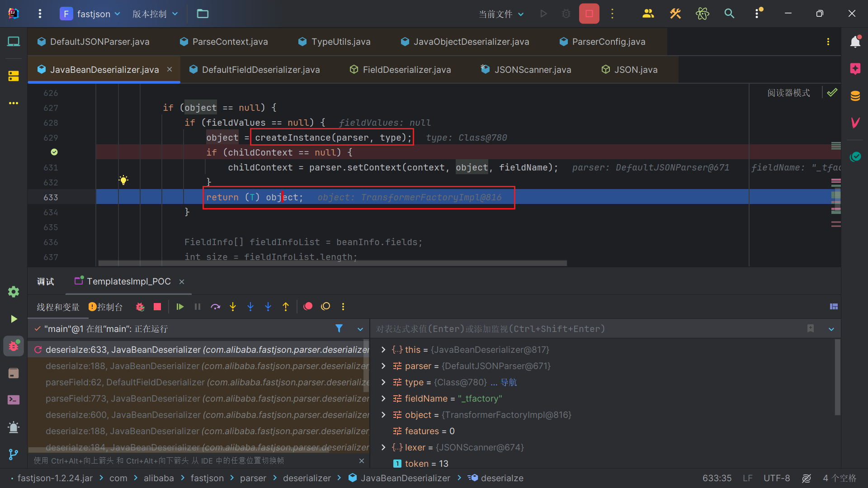Image resolution: width=868 pixels, height=488 pixels.
Task: Click UTF-8 encoding in status bar
Action: coord(777,478)
